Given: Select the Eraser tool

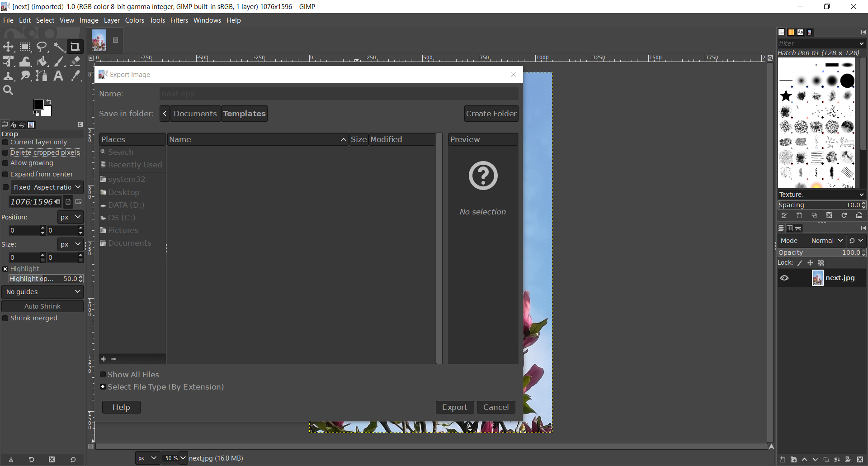Looking at the screenshot, I should pos(75,62).
